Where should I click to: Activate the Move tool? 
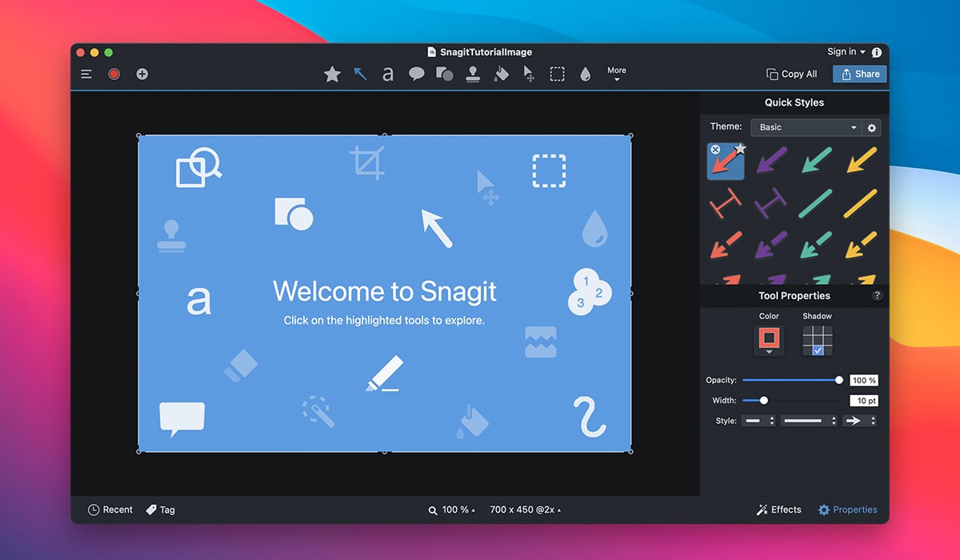[530, 74]
